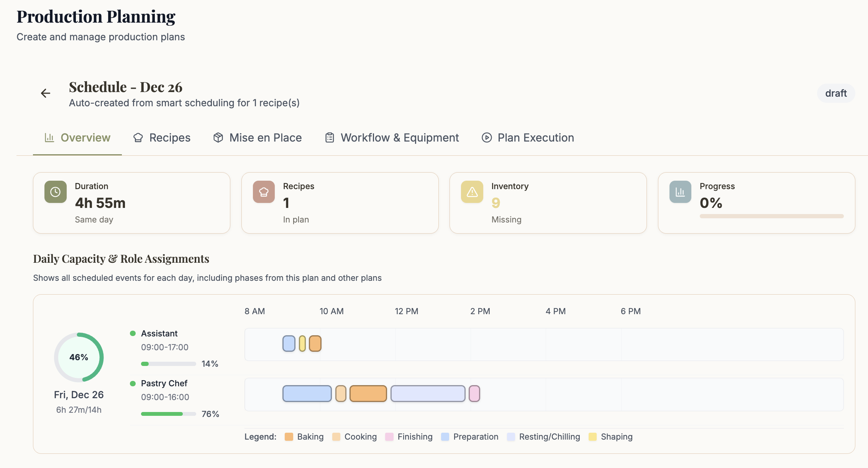This screenshot has height=468, width=868.
Task: Toggle the green status dot beside Assistant
Action: point(133,333)
